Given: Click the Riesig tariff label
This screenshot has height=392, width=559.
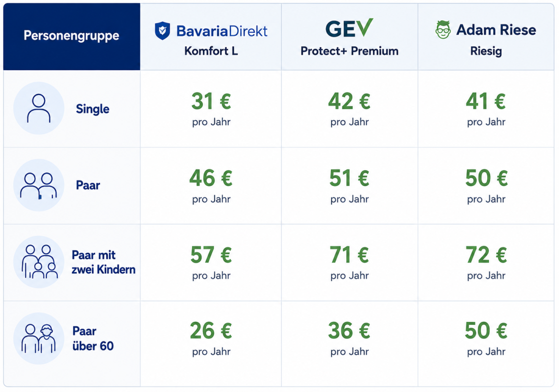Looking at the screenshot, I should pos(486,52).
